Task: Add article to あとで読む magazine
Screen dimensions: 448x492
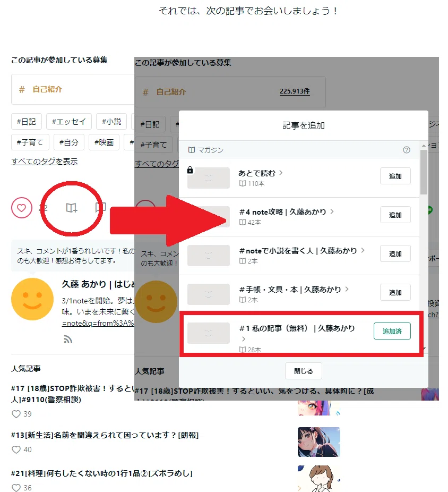Action: point(395,176)
